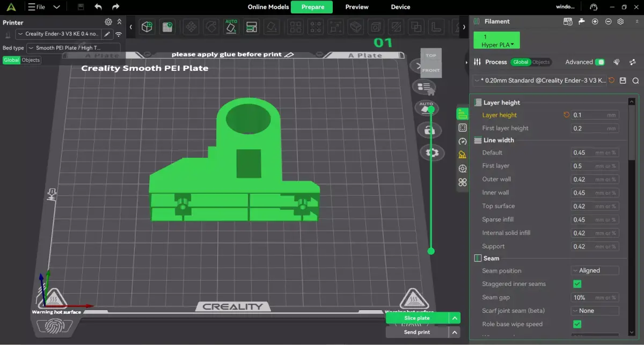The image size is (644, 345).
Task: Add a filament with plus icon
Action: [595, 21]
